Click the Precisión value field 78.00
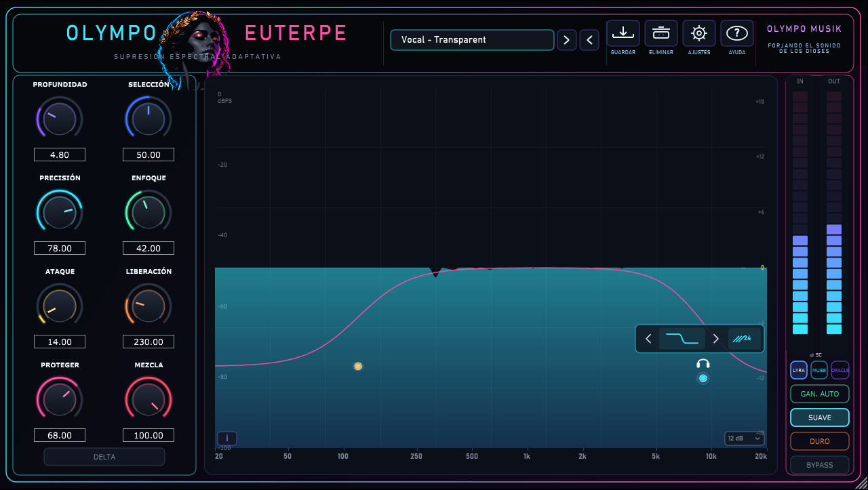Image resolution: width=868 pixels, height=490 pixels. [60, 248]
